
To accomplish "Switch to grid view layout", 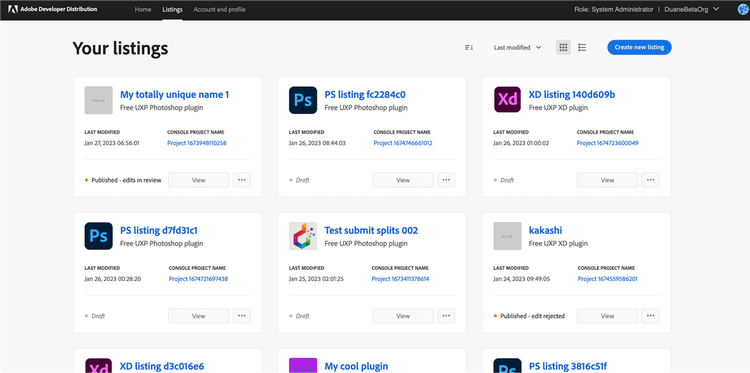I will click(563, 47).
